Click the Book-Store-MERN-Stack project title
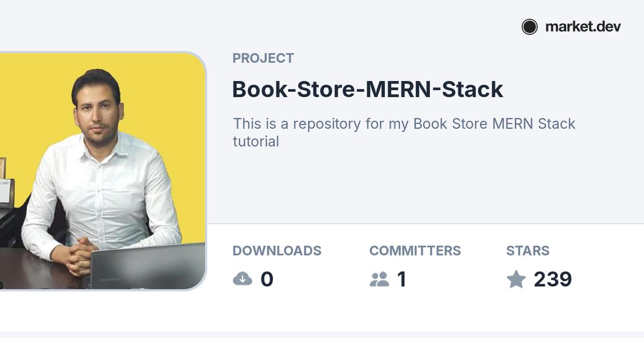This screenshot has height=338, width=644. (368, 90)
